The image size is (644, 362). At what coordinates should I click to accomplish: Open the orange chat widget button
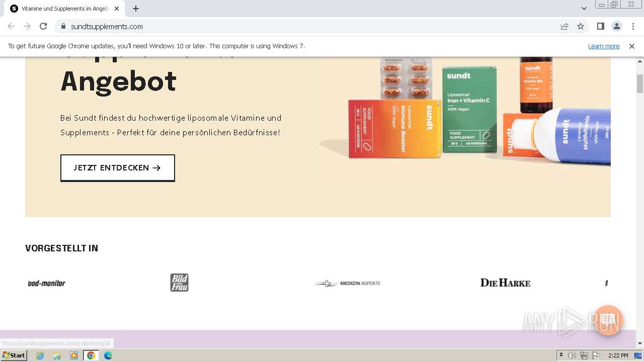pos(608,320)
